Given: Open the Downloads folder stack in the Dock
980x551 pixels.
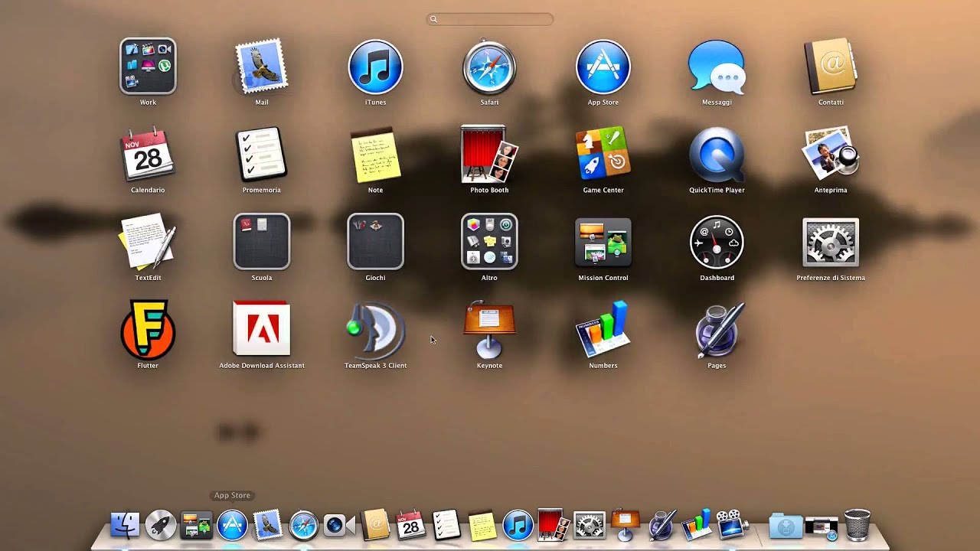Looking at the screenshot, I should coord(786,526).
